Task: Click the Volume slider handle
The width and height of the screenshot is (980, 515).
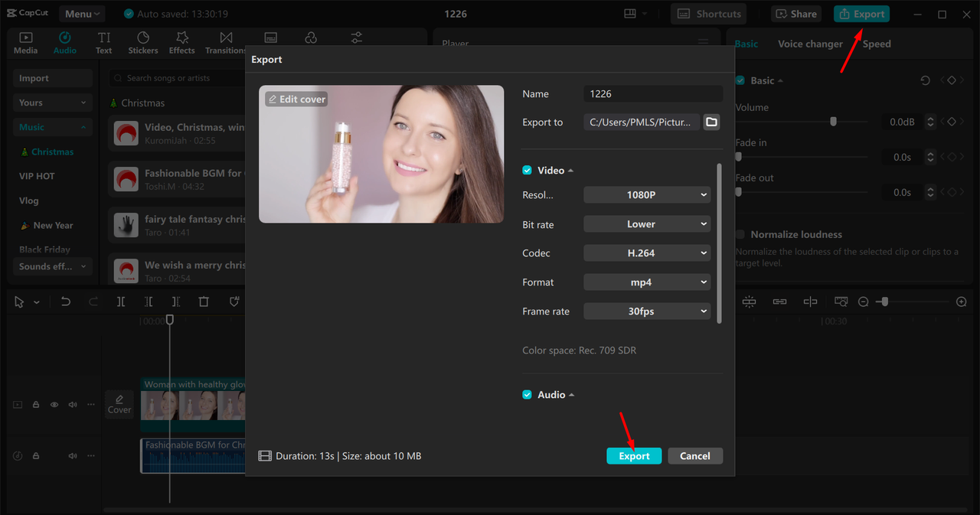Action: coord(833,122)
